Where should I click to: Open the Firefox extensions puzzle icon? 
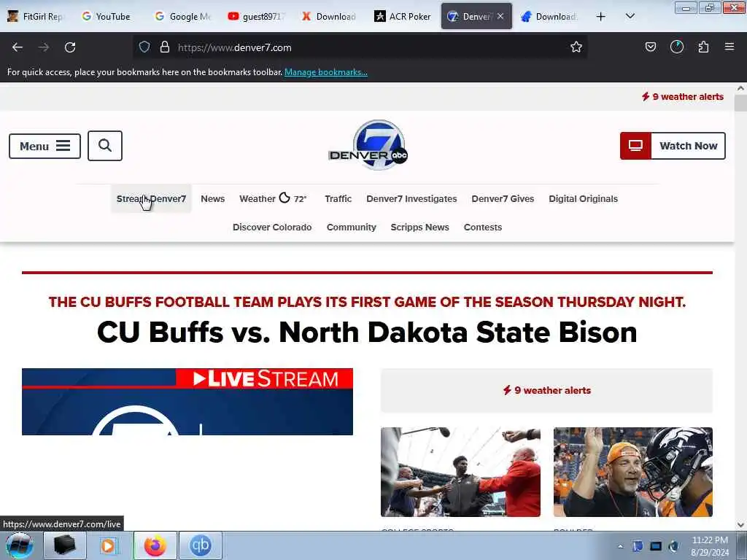coord(703,47)
